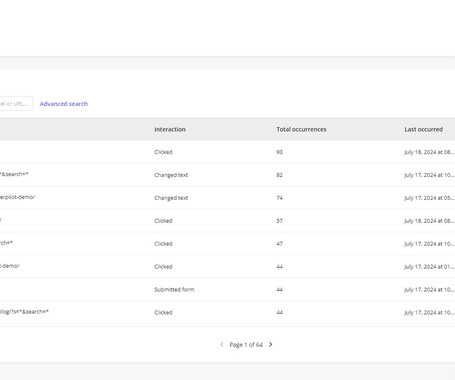Select the 'July 17, 2024 at 05...' date

click(429, 198)
